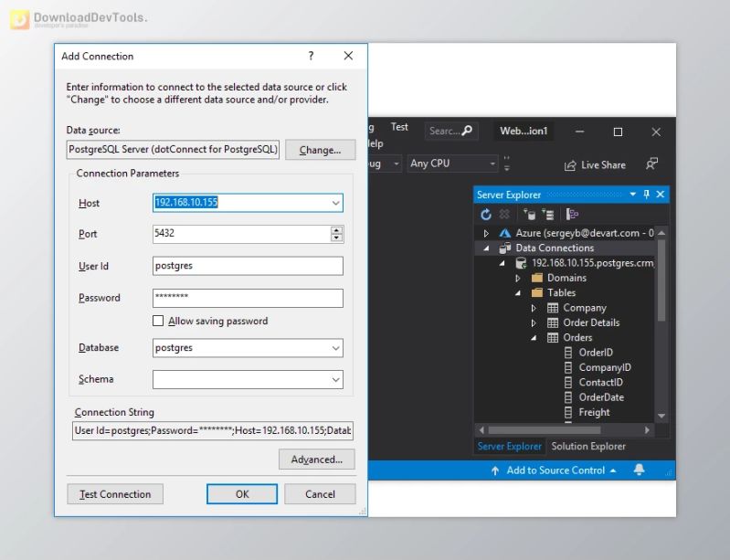Viewport: 730px width, 560px height.
Task: Click the Connection String text box
Action: click(213, 430)
